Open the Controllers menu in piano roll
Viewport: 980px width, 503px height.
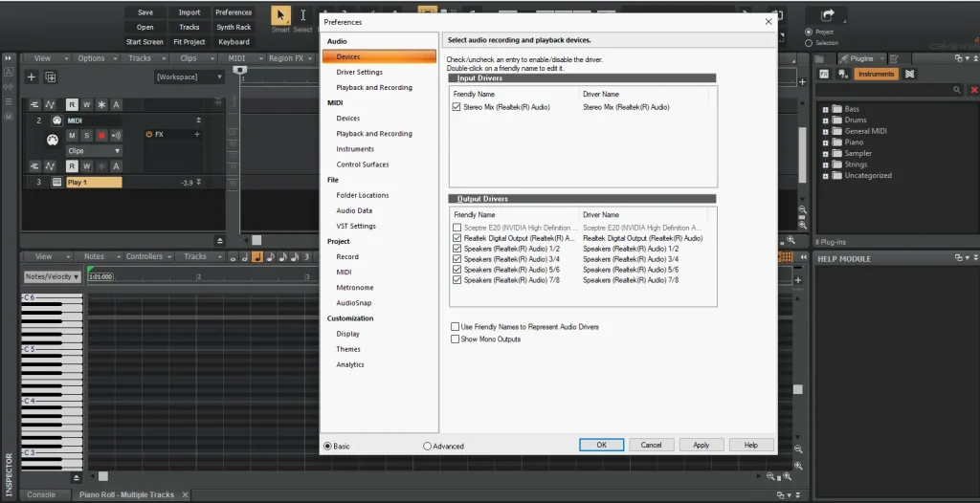pyautogui.click(x=148, y=257)
